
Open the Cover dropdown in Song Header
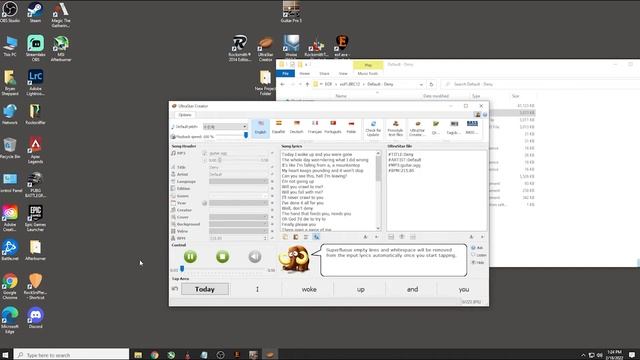238,217
